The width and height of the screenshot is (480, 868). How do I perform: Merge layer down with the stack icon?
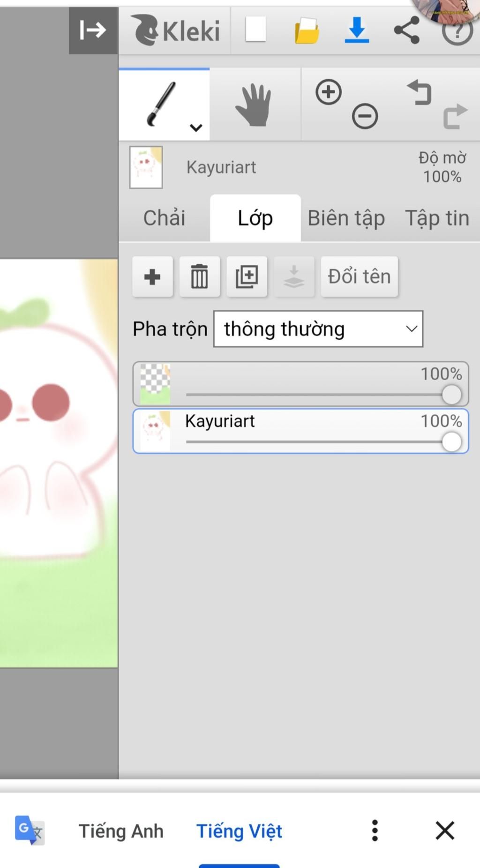point(294,277)
